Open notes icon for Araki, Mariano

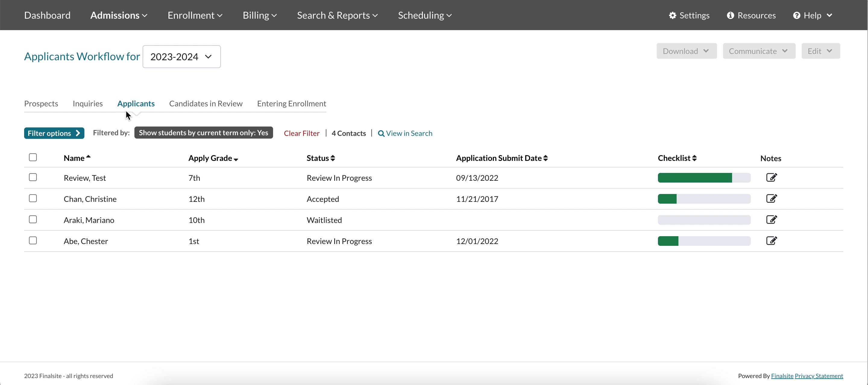pos(771,220)
